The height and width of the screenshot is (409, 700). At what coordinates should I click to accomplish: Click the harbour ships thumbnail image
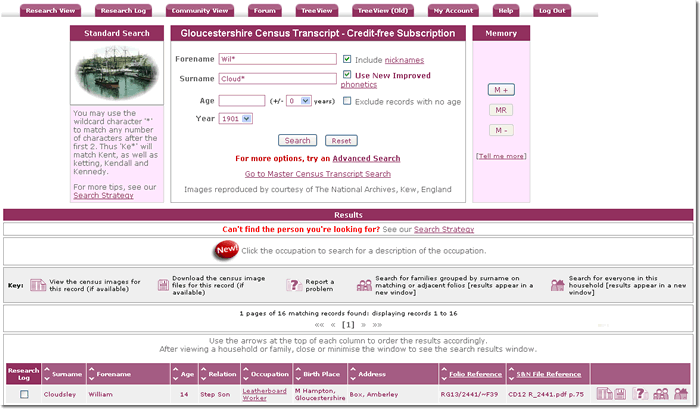pos(117,72)
